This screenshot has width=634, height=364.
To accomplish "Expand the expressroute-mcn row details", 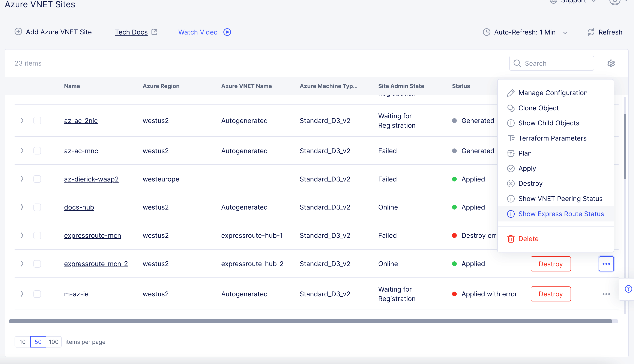I will point(22,235).
